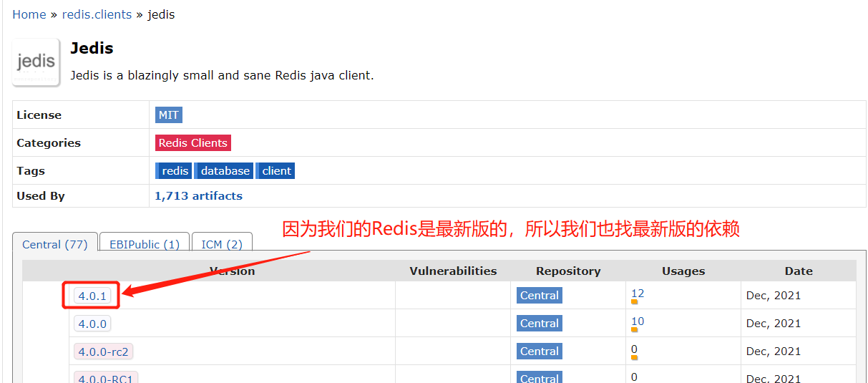Switch to the Central (77) tab

[55, 244]
